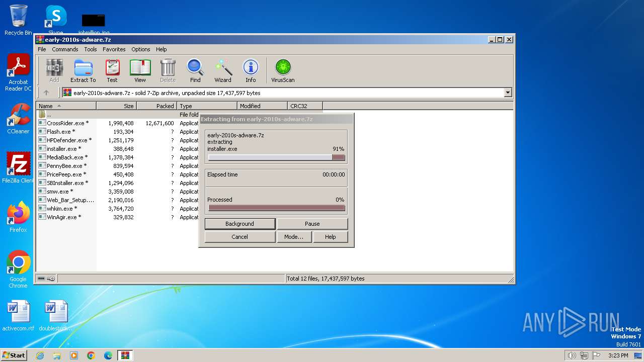Sort by CRC32 column header
644x362 pixels.
305,106
